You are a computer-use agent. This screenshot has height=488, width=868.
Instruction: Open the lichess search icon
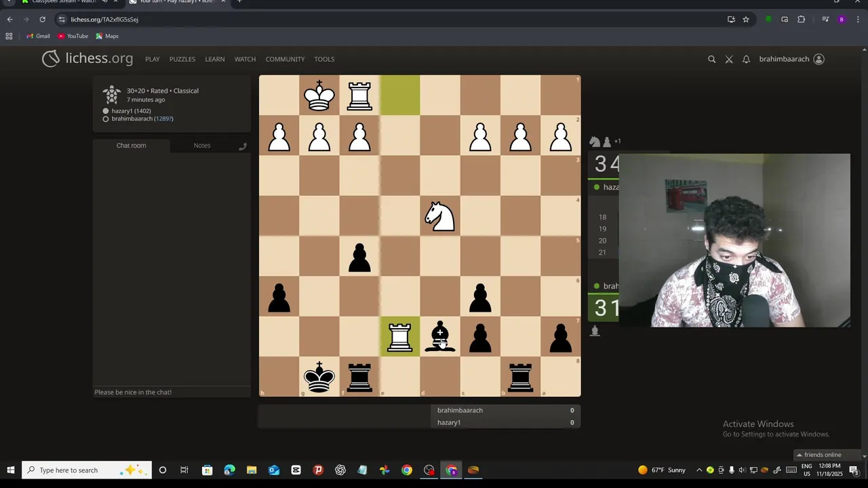point(711,60)
